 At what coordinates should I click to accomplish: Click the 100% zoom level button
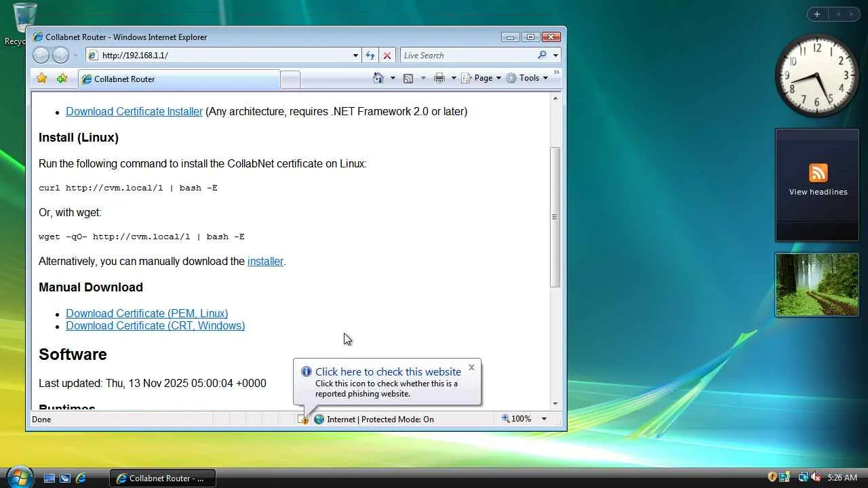pos(517,419)
